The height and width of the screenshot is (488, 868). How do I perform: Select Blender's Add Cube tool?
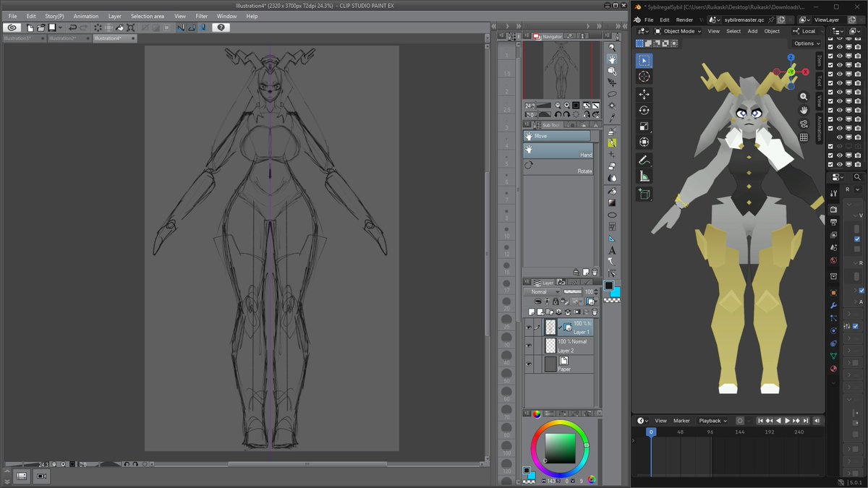[644, 194]
